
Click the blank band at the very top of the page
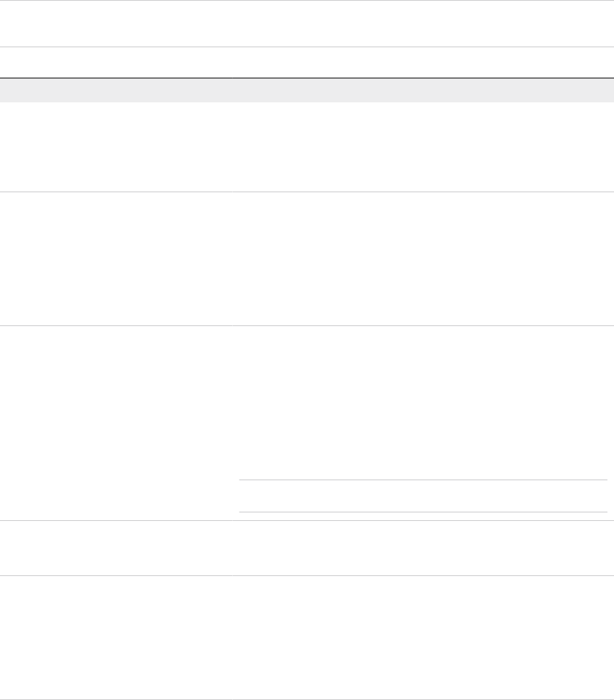point(307,24)
